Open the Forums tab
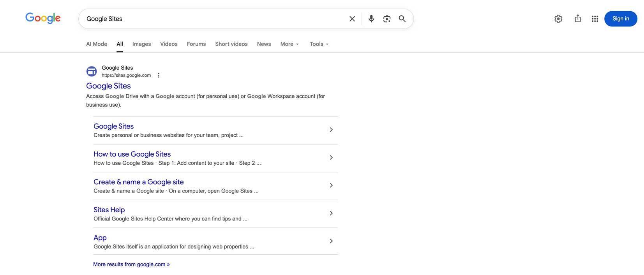This screenshot has width=644, height=275. pos(196,44)
